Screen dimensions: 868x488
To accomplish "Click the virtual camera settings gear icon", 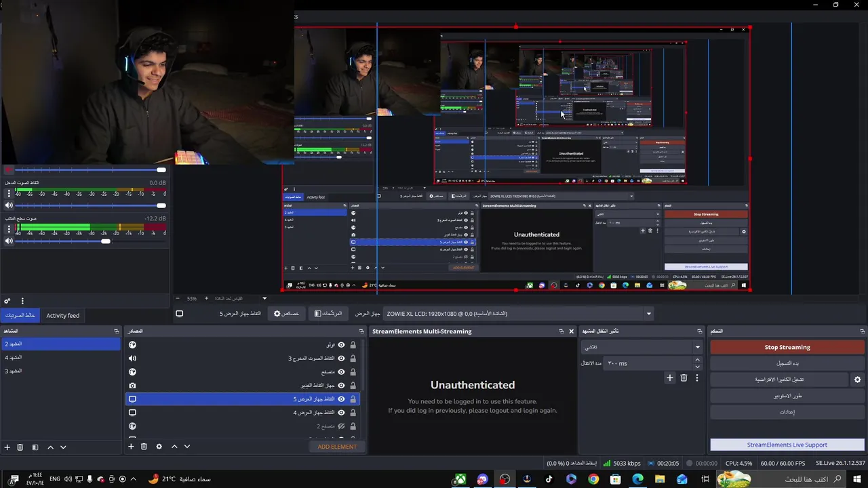I will pos(857,380).
